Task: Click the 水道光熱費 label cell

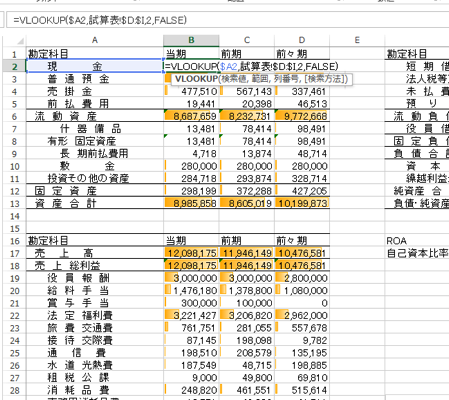Action: coord(95,365)
